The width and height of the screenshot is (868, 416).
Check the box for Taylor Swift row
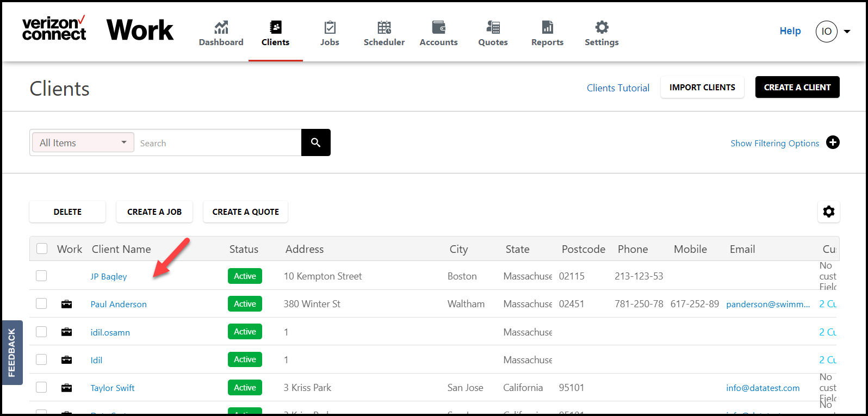point(41,387)
